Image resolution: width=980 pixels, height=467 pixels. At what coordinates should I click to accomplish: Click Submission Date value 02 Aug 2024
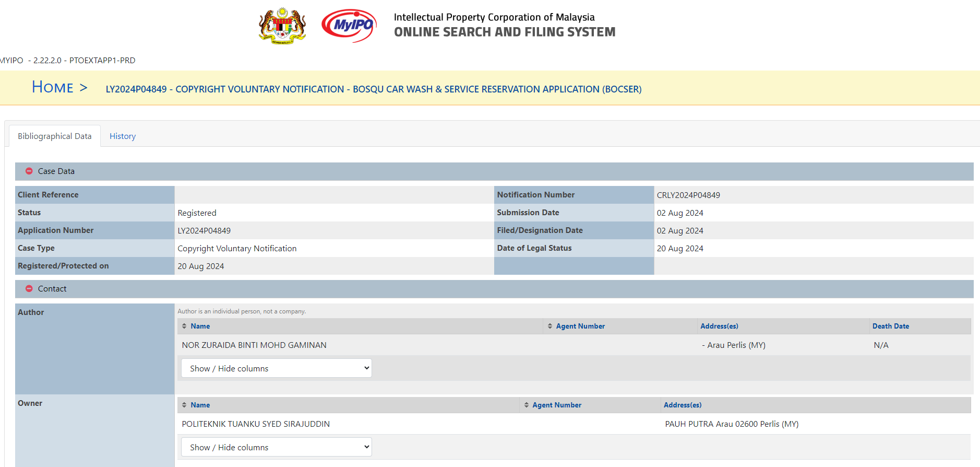point(680,213)
